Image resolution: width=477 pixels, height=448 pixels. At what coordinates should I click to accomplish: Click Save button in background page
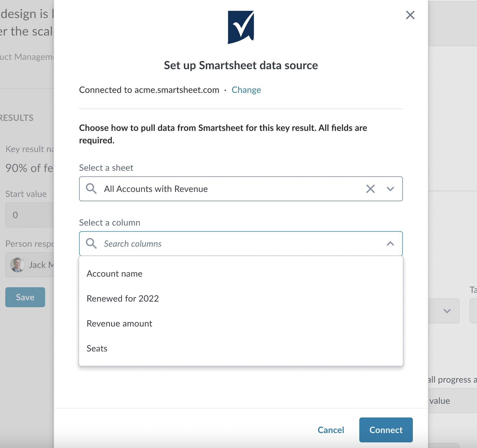pos(25,297)
